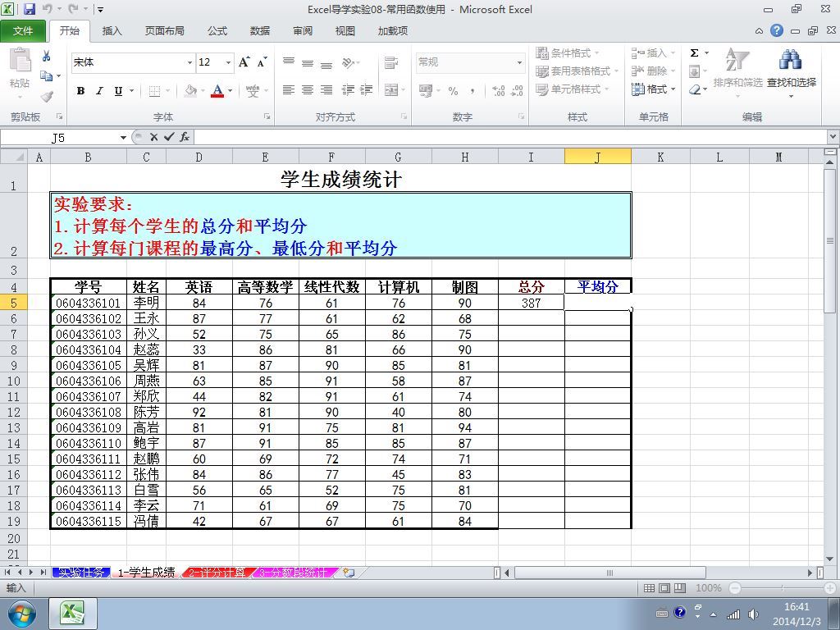Apply red font color button
The width and height of the screenshot is (840, 630).
(x=217, y=91)
